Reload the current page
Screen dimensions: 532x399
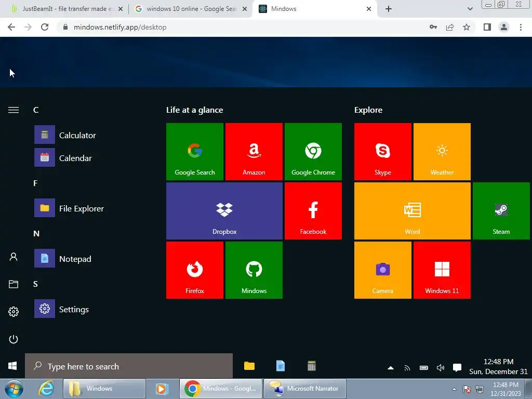point(45,27)
